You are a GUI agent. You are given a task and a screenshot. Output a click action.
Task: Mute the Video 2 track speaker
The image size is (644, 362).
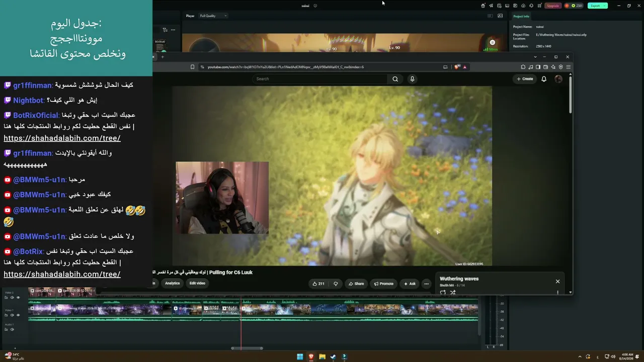pos(12,298)
